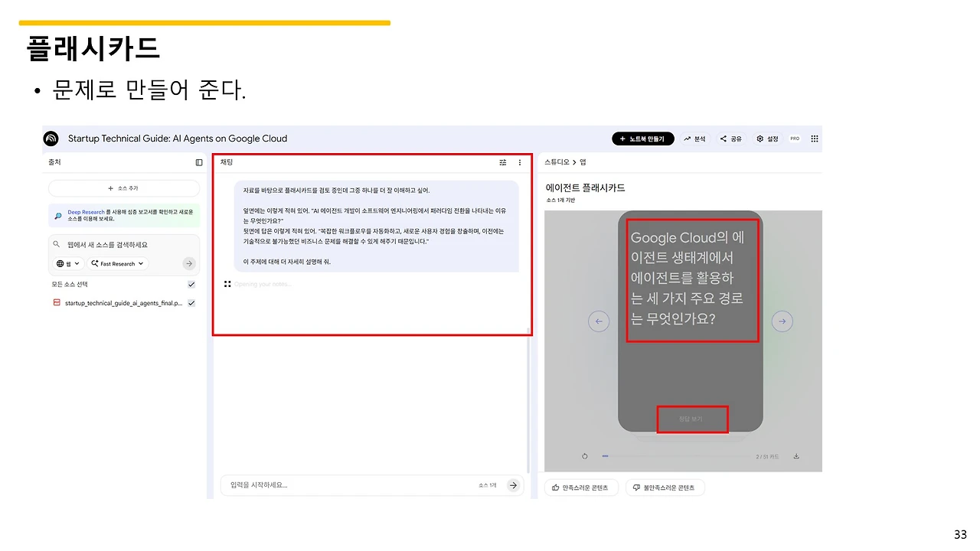Viewport: 980px width, 551px height.
Task: Go to the next flashcard
Action: pos(782,321)
